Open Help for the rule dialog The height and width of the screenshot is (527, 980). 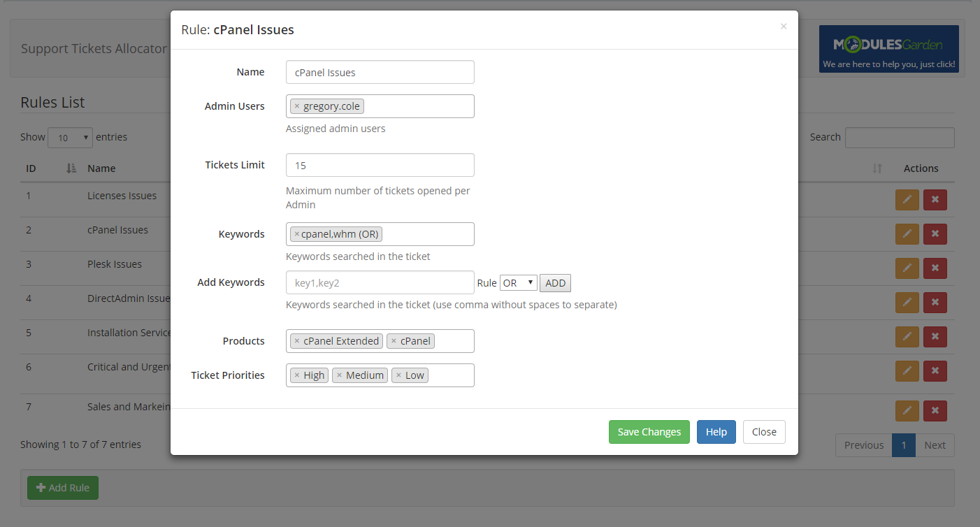pyautogui.click(x=716, y=432)
